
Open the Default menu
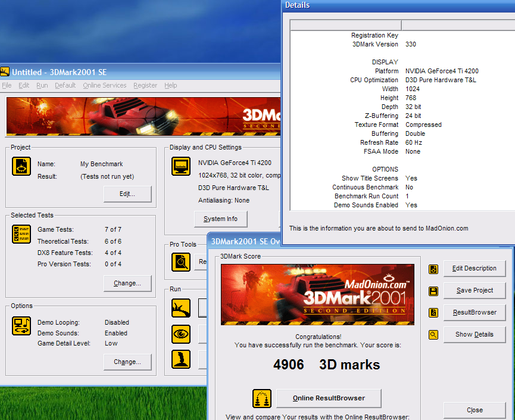65,85
